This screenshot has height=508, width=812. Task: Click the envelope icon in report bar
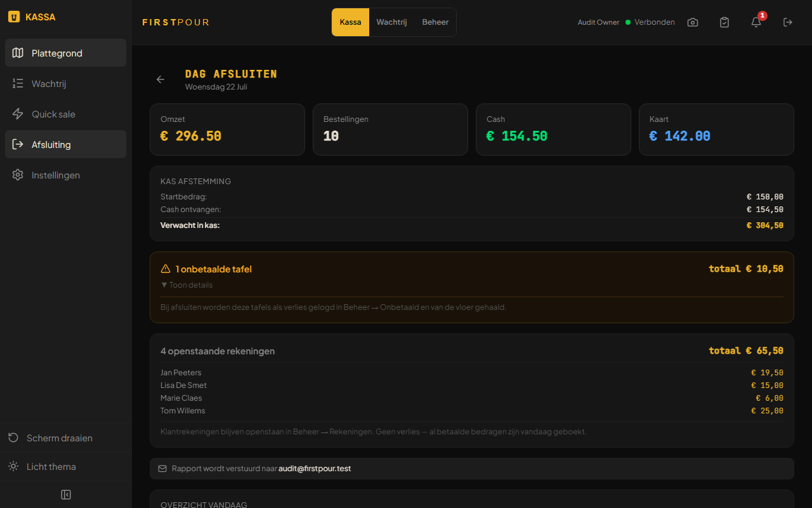[162, 469]
